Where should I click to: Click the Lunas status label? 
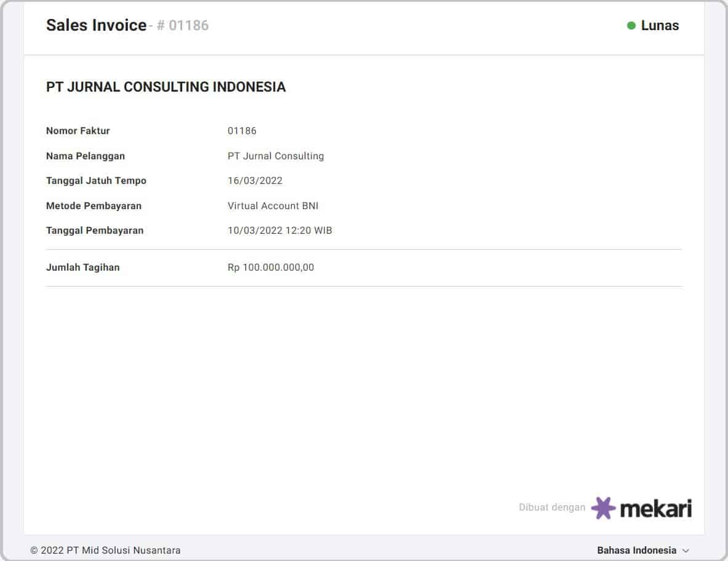[x=660, y=25]
